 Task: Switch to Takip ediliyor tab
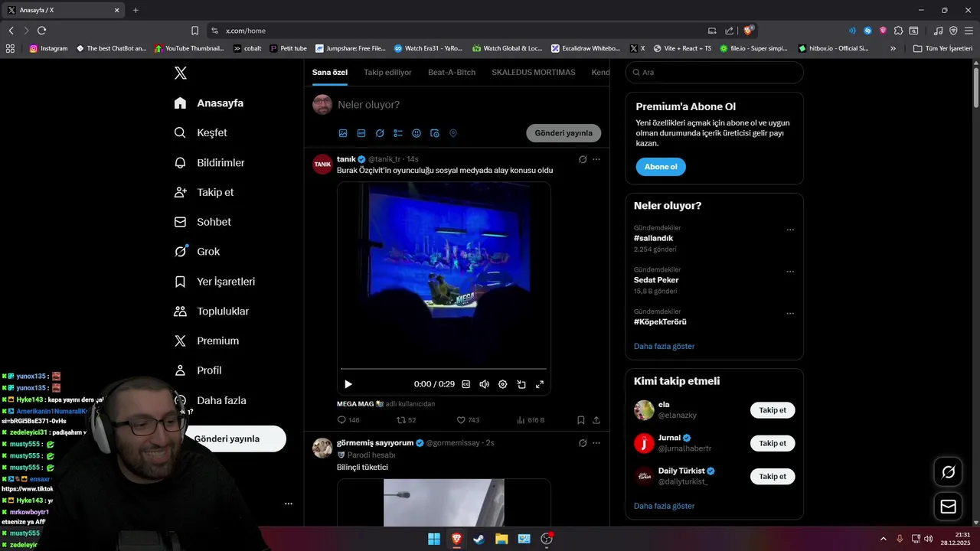click(x=387, y=72)
